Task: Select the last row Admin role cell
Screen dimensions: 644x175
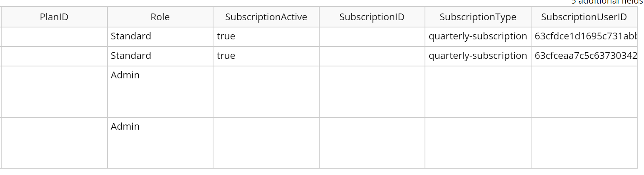Action: point(160,143)
